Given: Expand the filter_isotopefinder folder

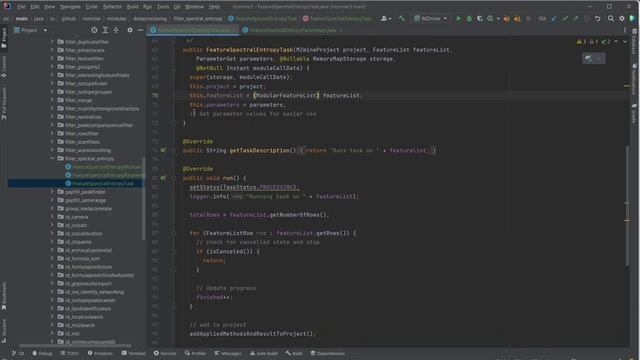Looking at the screenshot, I should pyautogui.click(x=52, y=83).
